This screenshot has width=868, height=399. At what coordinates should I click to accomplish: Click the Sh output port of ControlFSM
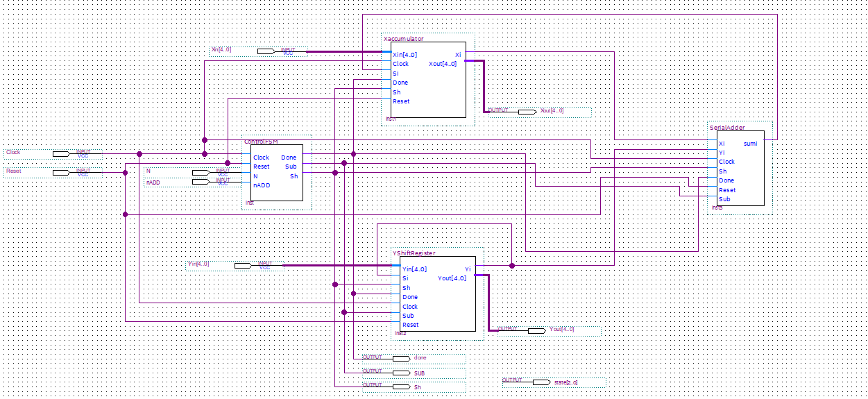tap(294, 176)
